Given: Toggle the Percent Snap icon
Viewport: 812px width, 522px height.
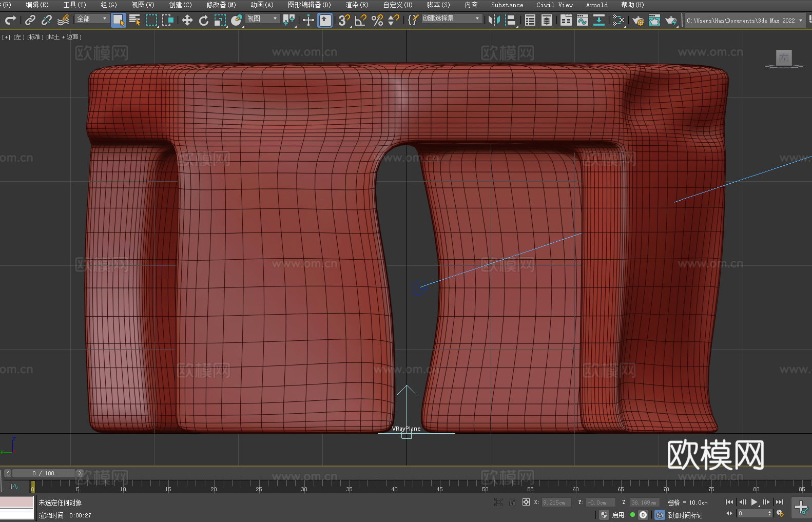Looking at the screenshot, I should (377, 20).
